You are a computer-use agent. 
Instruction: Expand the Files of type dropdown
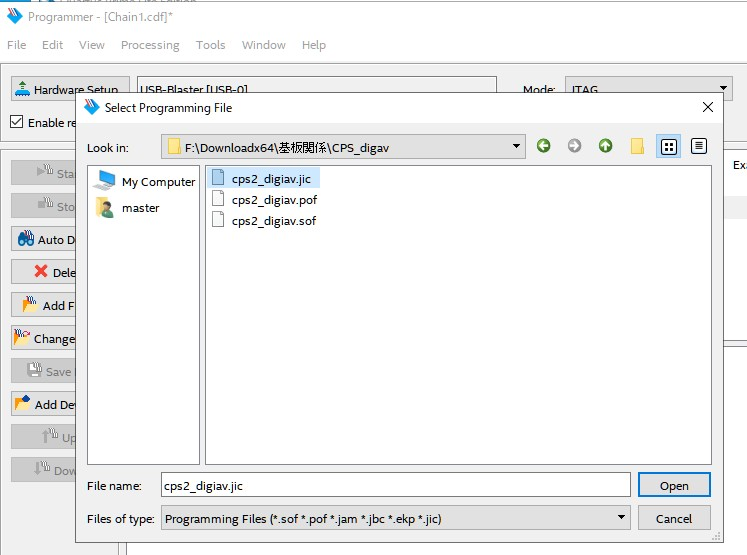[621, 518]
